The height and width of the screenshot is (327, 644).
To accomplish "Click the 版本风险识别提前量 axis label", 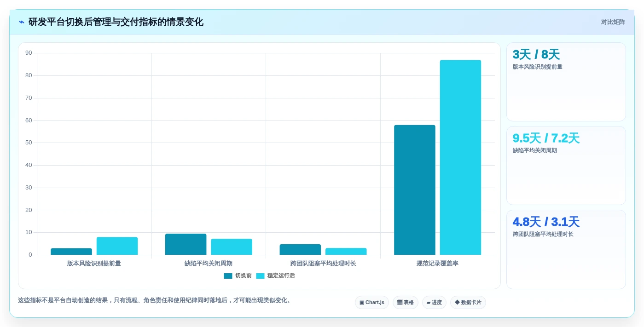I will (94, 264).
